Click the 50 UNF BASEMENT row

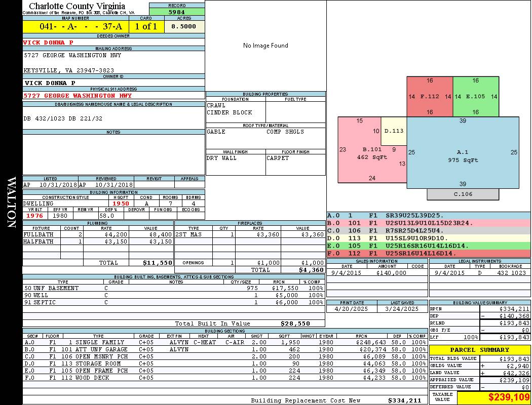(x=174, y=288)
